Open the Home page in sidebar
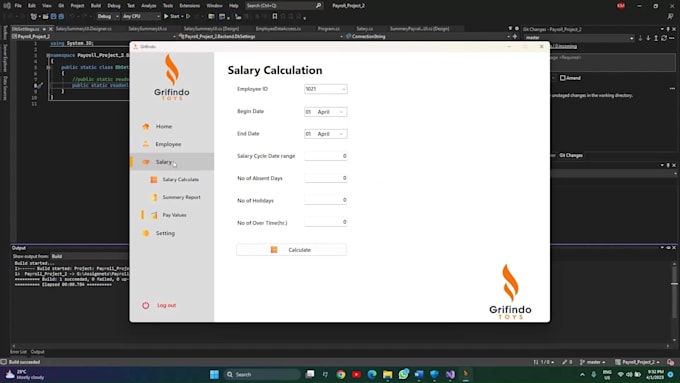This screenshot has height=383, width=680. coord(163,126)
